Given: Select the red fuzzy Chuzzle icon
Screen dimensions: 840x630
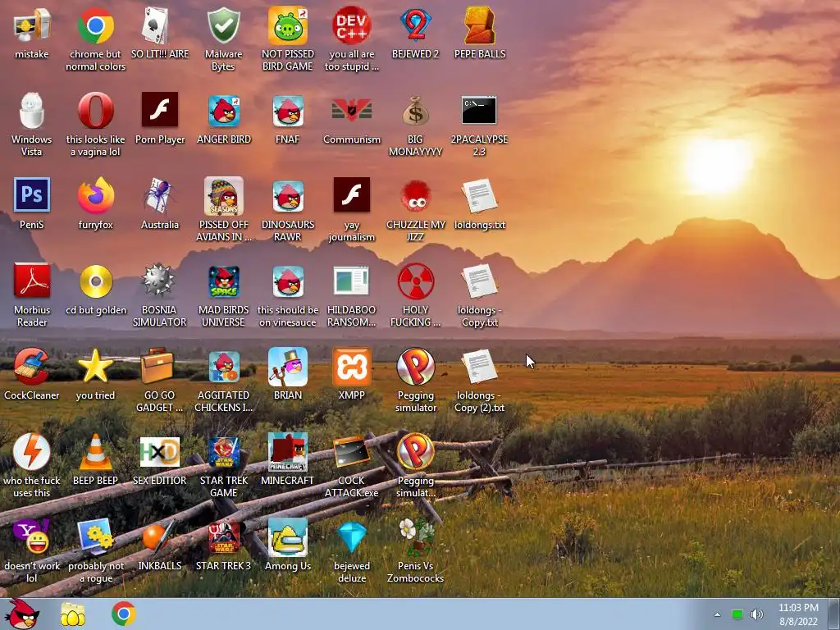Looking at the screenshot, I should (x=416, y=196).
